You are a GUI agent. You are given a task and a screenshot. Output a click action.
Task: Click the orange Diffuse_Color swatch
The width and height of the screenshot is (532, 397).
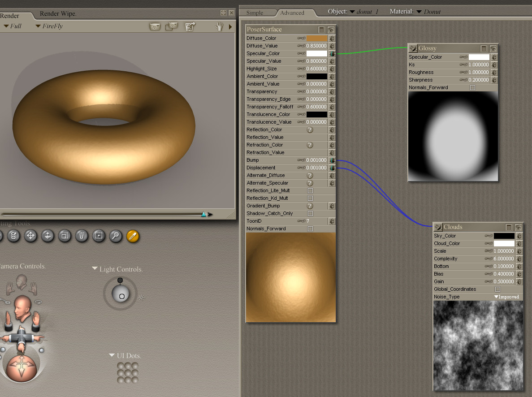[x=316, y=39]
